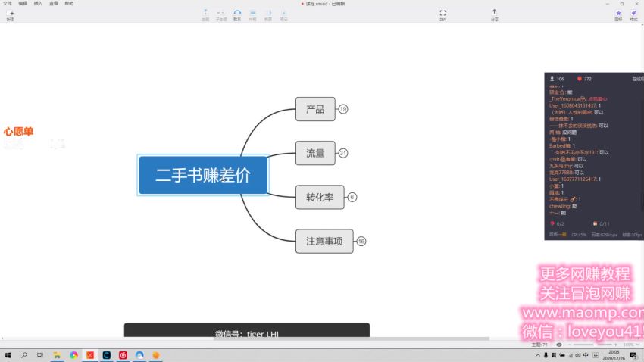Viewport: 644px width, 362px height.
Task: Open the notification center icon
Action: [x=633, y=355]
